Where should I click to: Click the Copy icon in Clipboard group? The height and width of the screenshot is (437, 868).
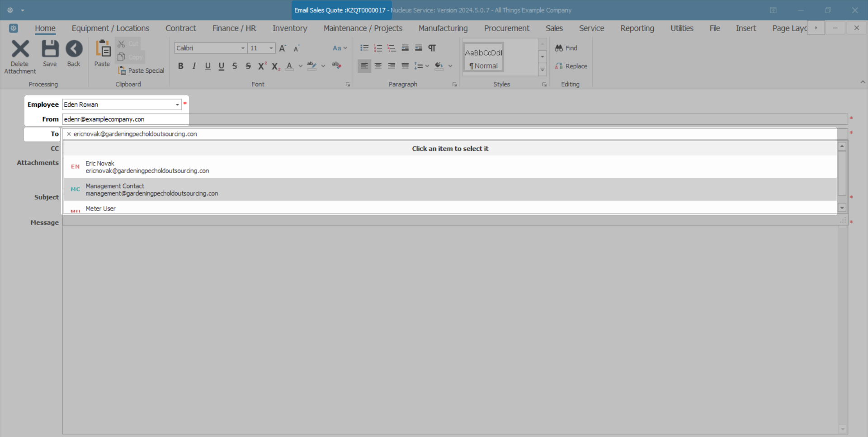tap(121, 57)
